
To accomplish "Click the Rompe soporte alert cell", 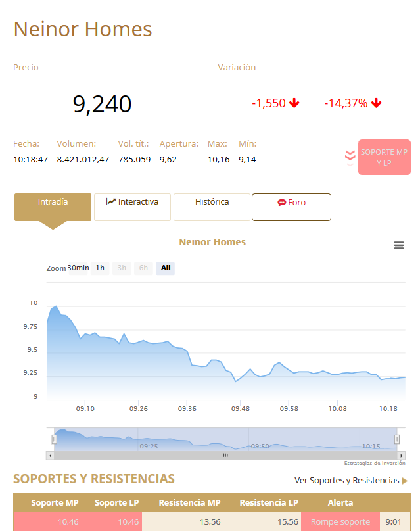I will point(340,522).
